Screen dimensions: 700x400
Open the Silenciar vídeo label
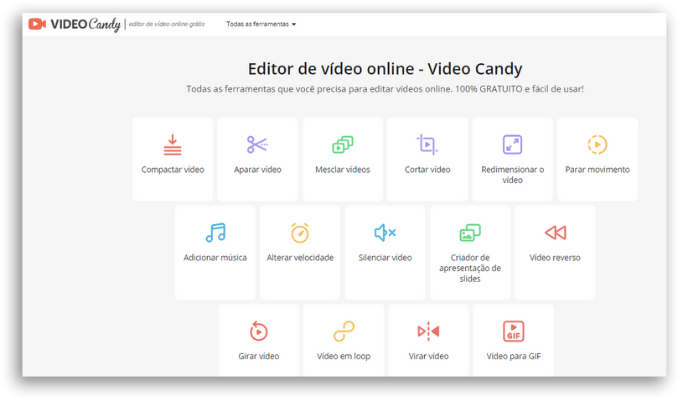(385, 258)
